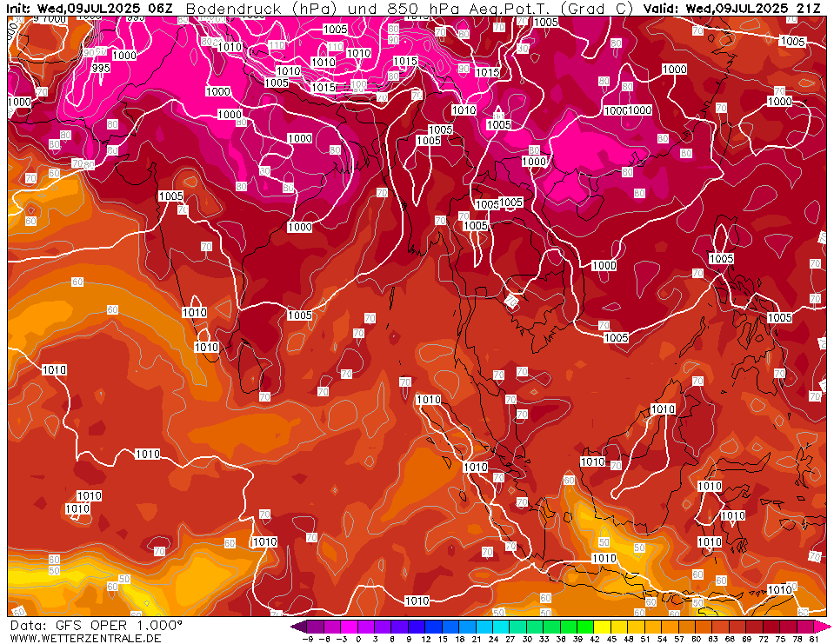This screenshot has height=644, width=834.
Task: Click the '57' label on the color scale
Action: 679,639
